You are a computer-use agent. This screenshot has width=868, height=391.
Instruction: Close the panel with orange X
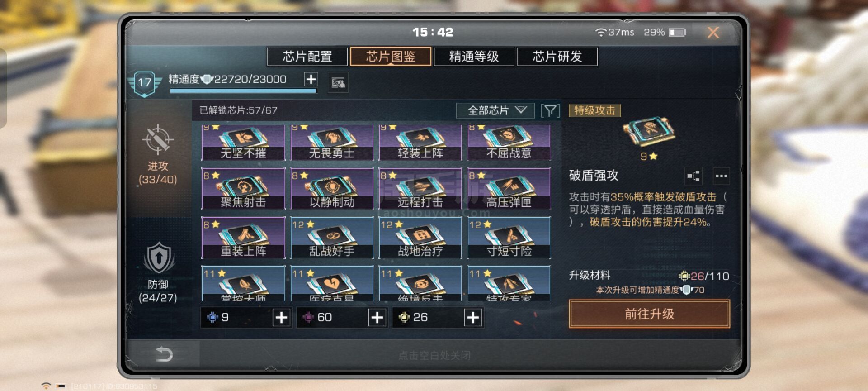click(713, 32)
